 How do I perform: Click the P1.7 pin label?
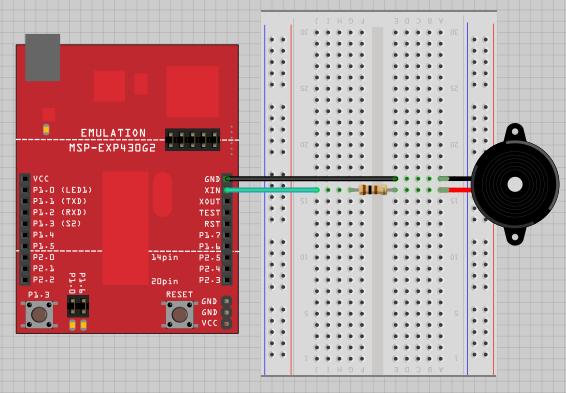point(210,235)
